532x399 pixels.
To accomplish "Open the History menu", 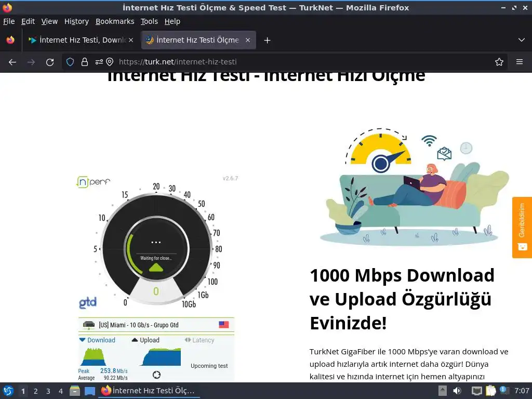I will 76,21.
